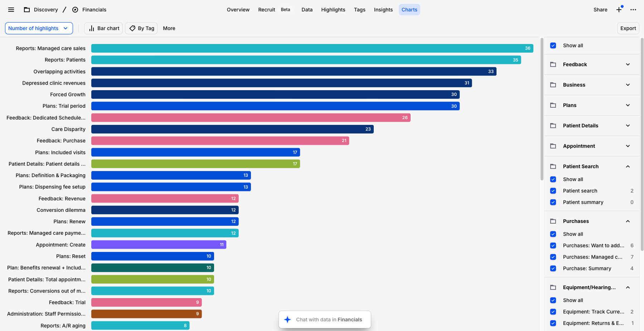
Task: Click the sparkle icon in chat box
Action: click(287, 320)
